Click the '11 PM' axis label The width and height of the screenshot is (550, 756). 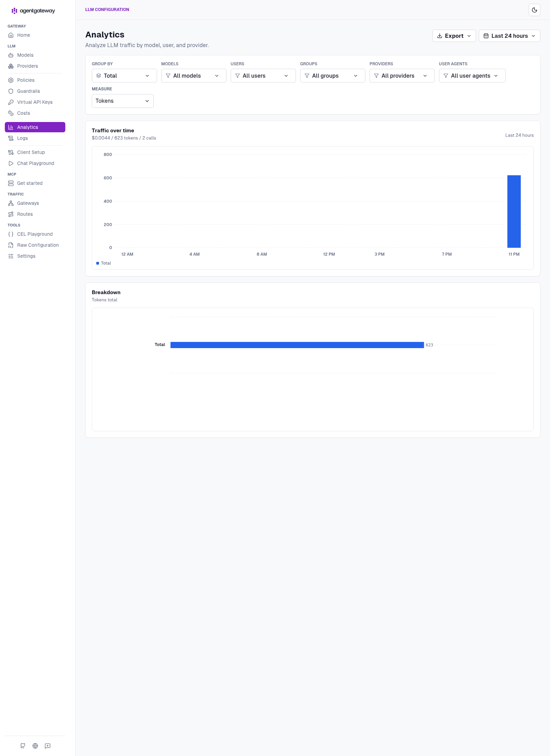click(514, 254)
